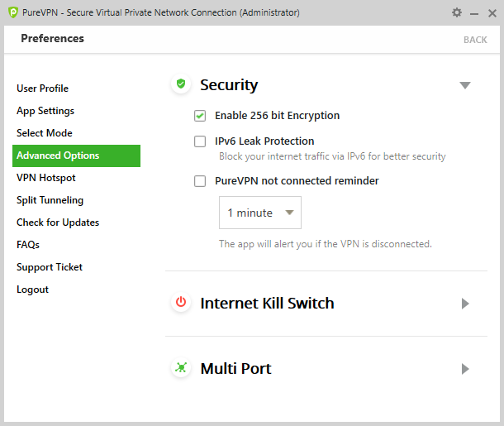Open Select Mode page

coord(45,133)
